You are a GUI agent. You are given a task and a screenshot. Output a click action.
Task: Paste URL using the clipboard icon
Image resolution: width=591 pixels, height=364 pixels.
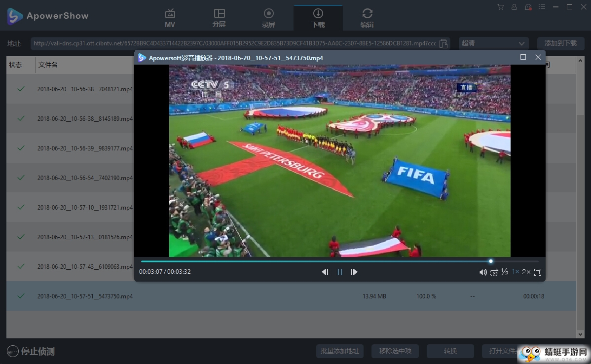click(443, 43)
